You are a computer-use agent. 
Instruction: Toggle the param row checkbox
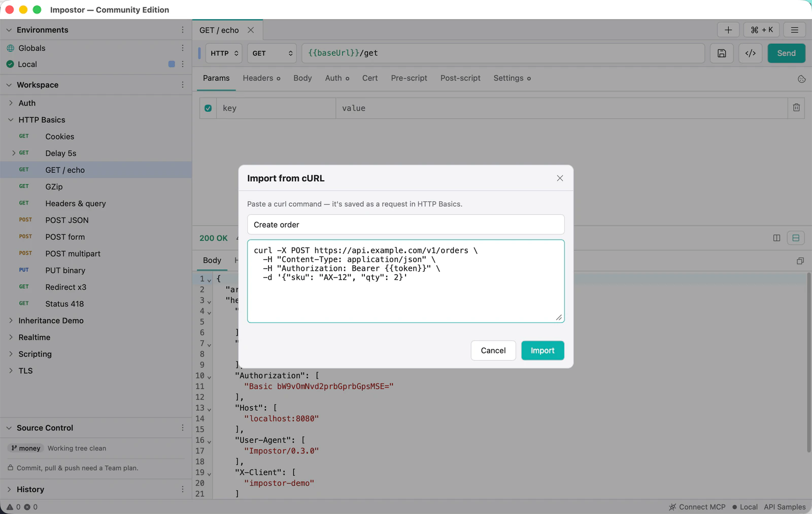pos(208,108)
